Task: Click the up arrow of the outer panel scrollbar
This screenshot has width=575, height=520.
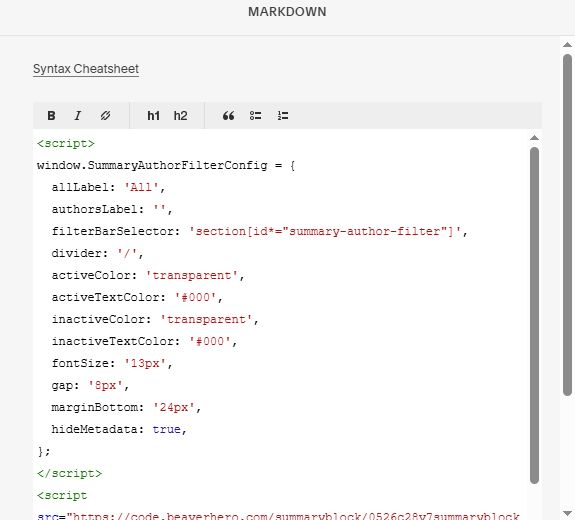Action: (567, 45)
